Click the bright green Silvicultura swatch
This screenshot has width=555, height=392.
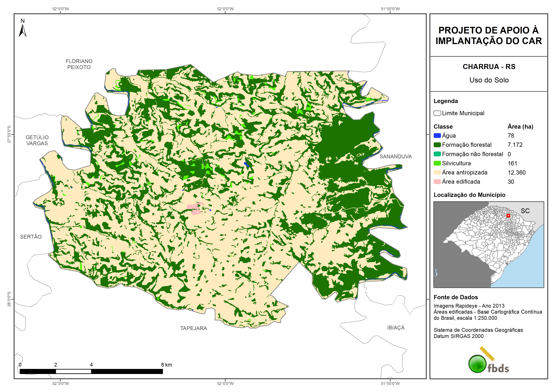click(x=437, y=163)
